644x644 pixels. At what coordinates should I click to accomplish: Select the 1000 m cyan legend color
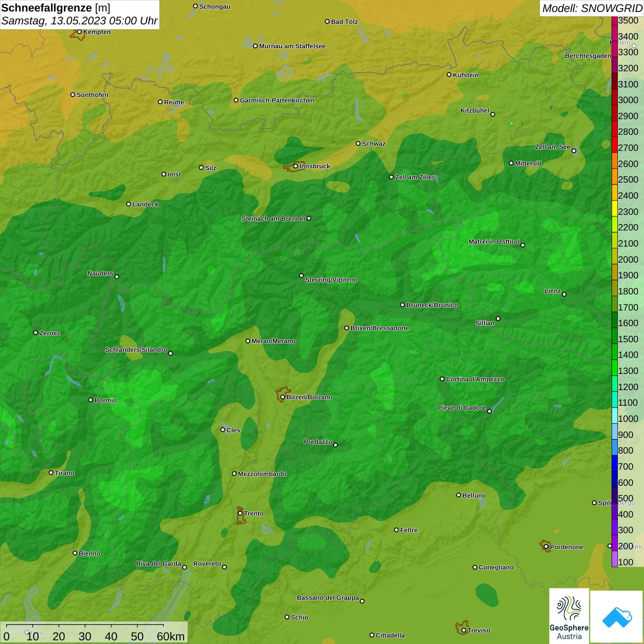(615, 415)
